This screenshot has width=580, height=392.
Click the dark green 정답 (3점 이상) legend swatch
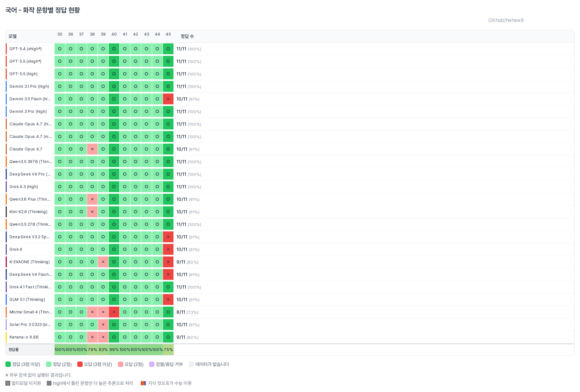pos(8,364)
